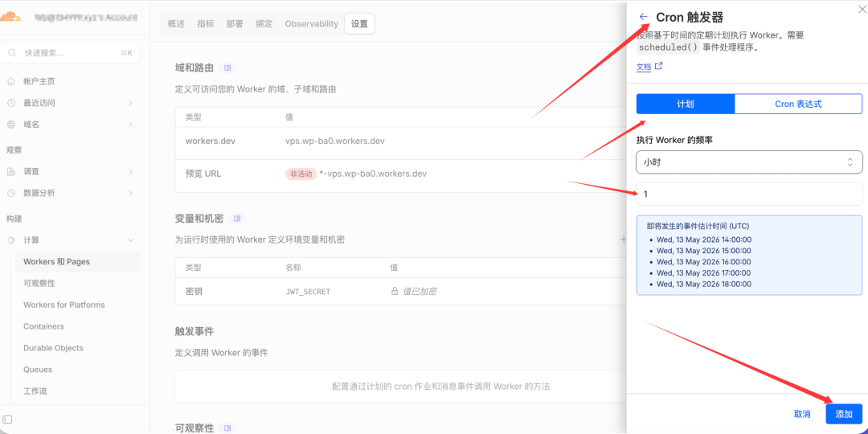The height and width of the screenshot is (434, 868).
Task: Click the 触发事件 section heading
Action: click(194, 332)
